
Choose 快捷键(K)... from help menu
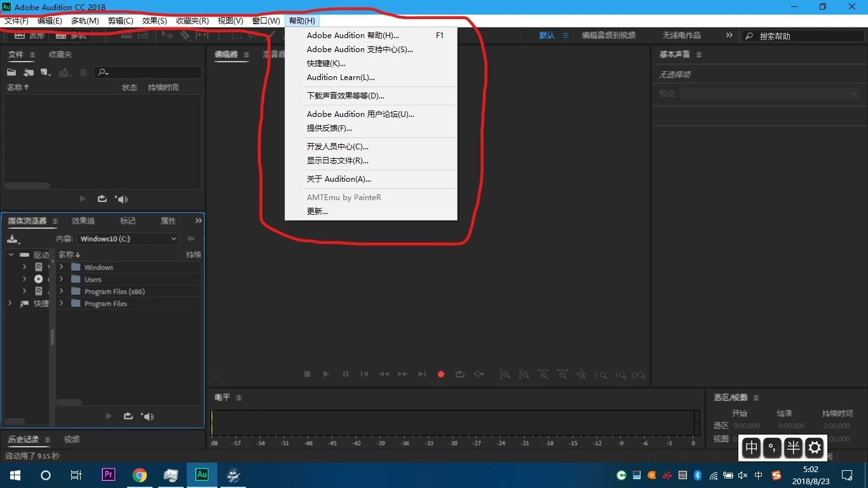coord(371,64)
